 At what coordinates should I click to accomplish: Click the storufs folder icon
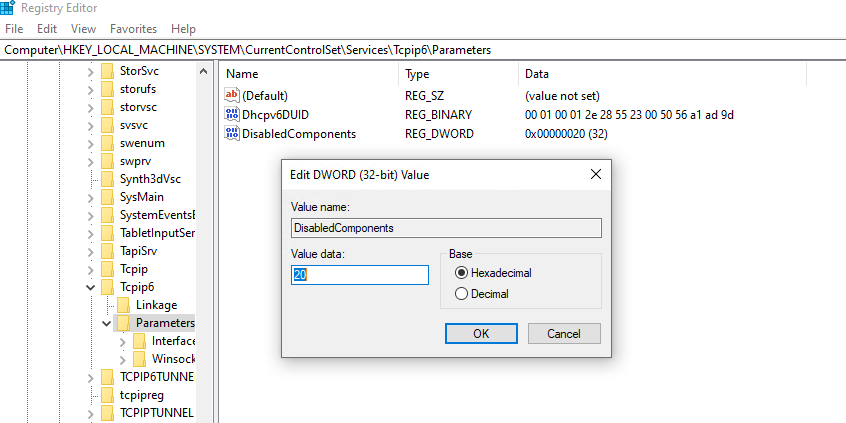pyautogui.click(x=108, y=89)
